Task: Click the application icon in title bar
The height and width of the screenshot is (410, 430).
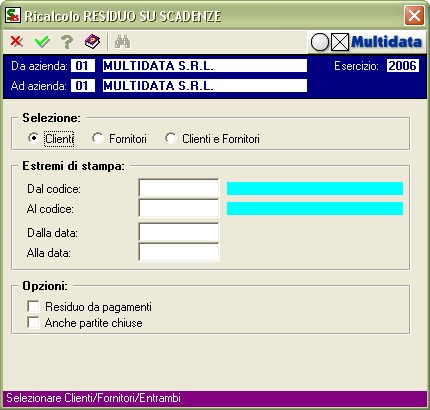Action: point(13,15)
